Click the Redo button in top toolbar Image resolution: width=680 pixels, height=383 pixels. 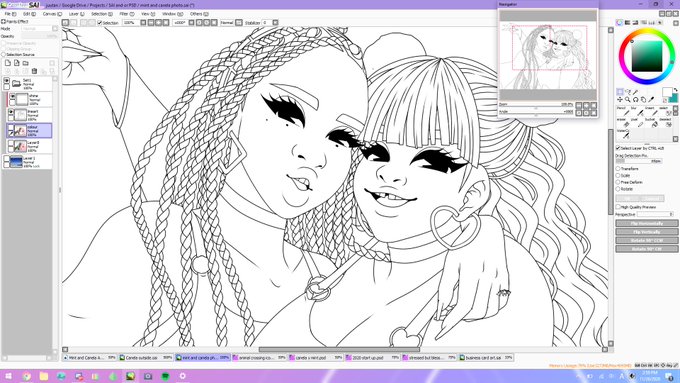coord(73,23)
